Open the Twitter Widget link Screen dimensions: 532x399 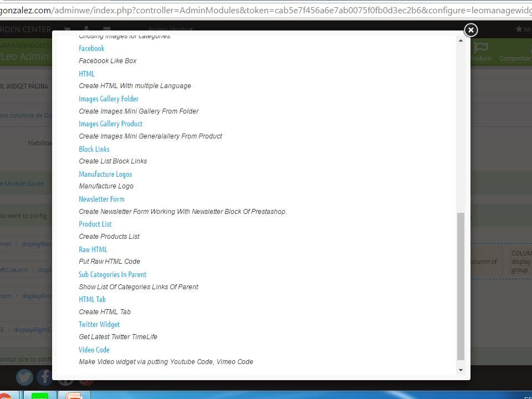(x=99, y=324)
